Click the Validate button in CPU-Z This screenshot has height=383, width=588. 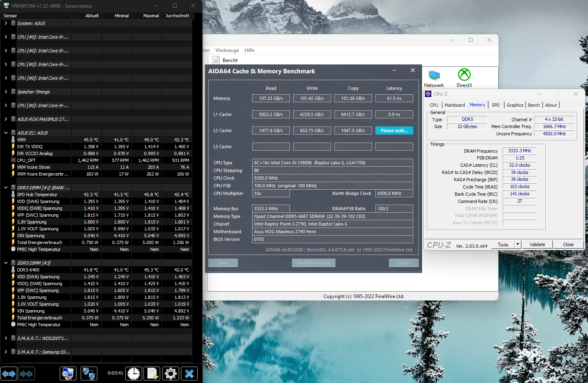[537, 244]
